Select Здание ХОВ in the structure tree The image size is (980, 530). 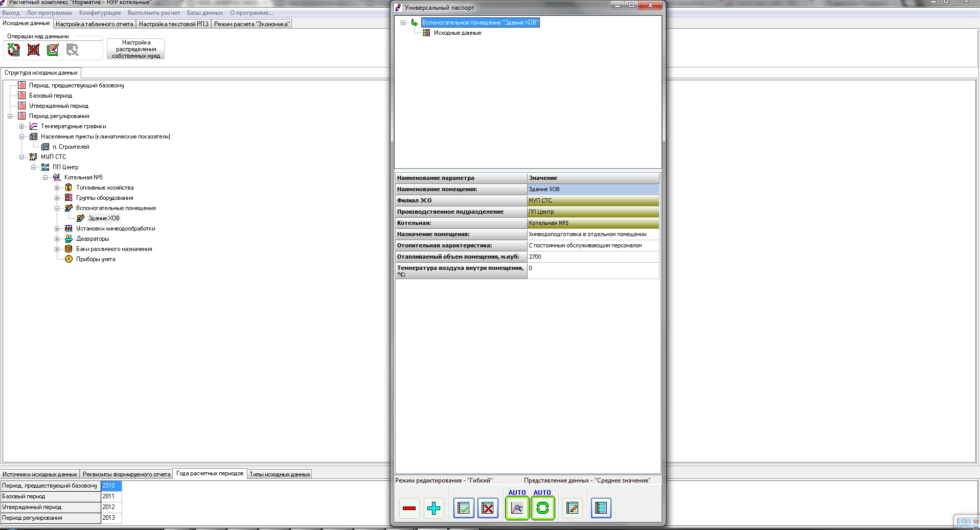click(104, 218)
